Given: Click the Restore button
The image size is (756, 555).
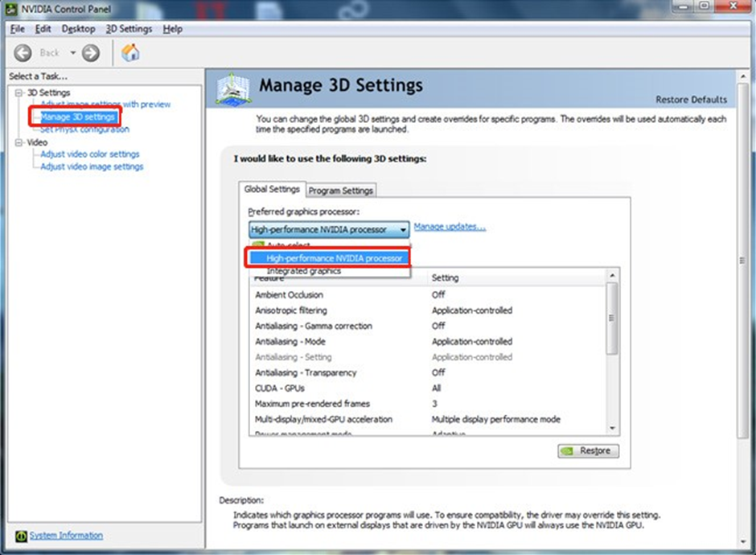Looking at the screenshot, I should pyautogui.click(x=588, y=450).
